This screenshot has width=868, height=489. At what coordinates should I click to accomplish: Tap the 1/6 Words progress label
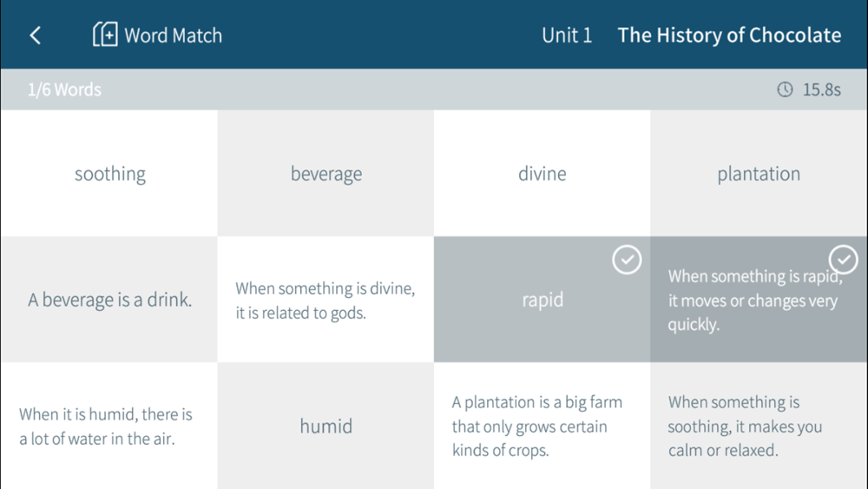click(x=64, y=89)
